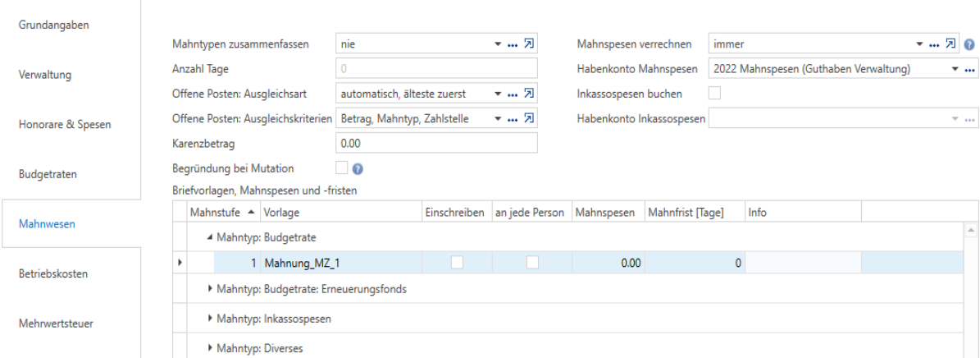Click ellipsis icon beside Mahnspesen verrechnen
This screenshot has width=980, height=358.
934,44
